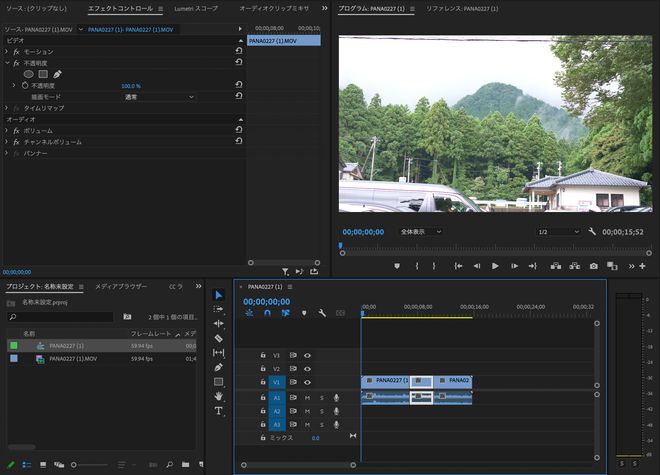Mute audio track A1

coord(307,397)
